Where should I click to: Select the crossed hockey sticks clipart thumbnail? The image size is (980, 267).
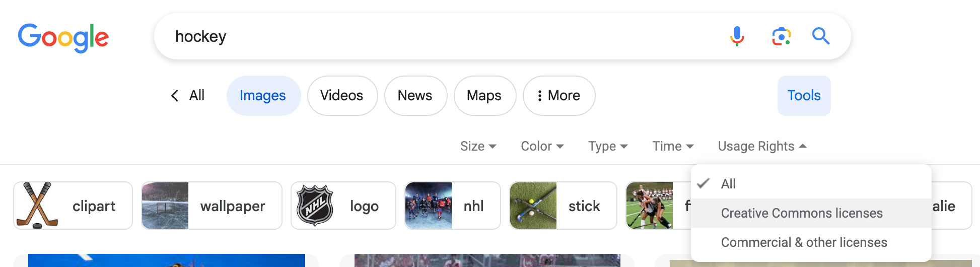[37, 206]
